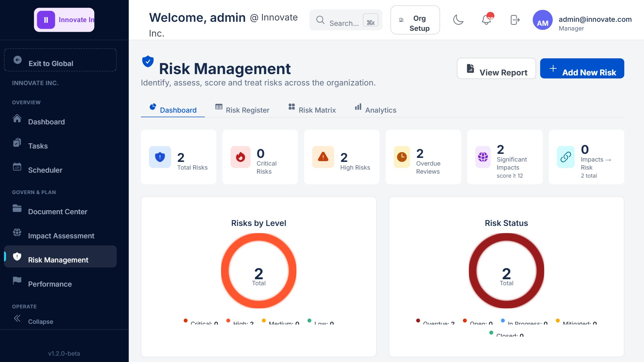The width and height of the screenshot is (644, 362).
Task: Click the Overdue legend dot in Risk Status
Action: [418, 320]
